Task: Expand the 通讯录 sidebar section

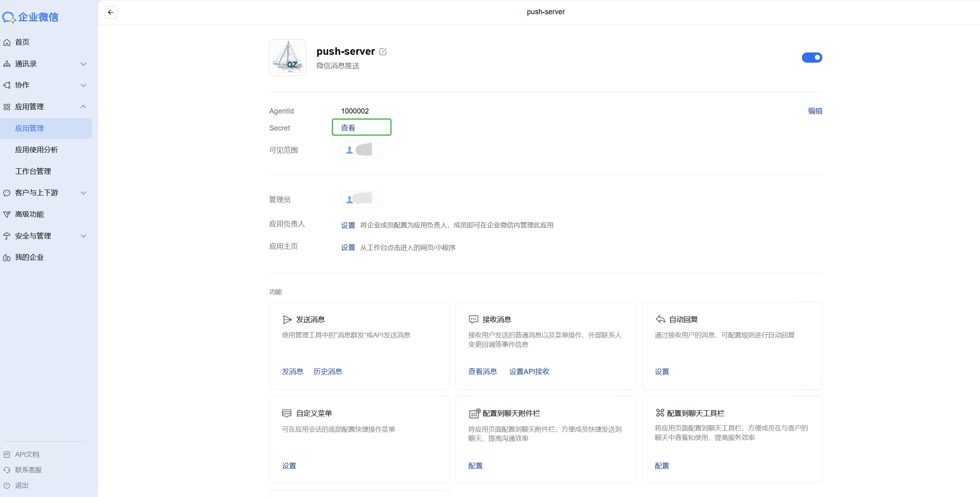Action: point(83,64)
